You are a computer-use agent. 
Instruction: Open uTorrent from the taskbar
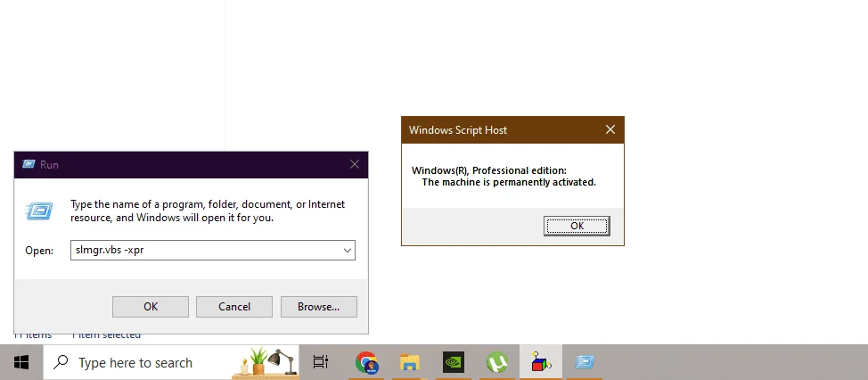[x=496, y=363]
